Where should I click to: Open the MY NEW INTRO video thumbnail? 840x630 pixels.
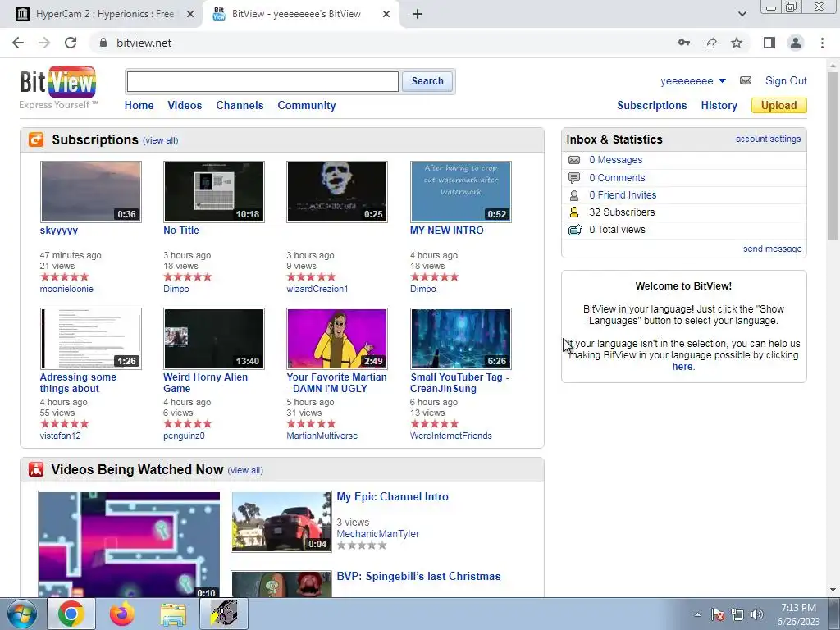[461, 192]
